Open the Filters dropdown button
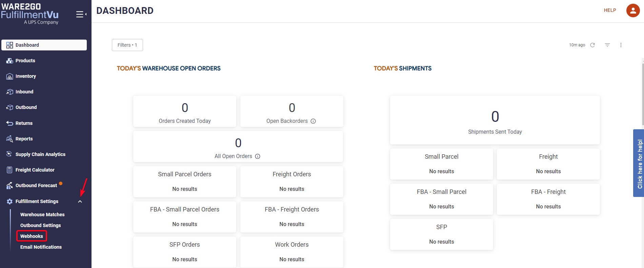 tap(127, 45)
